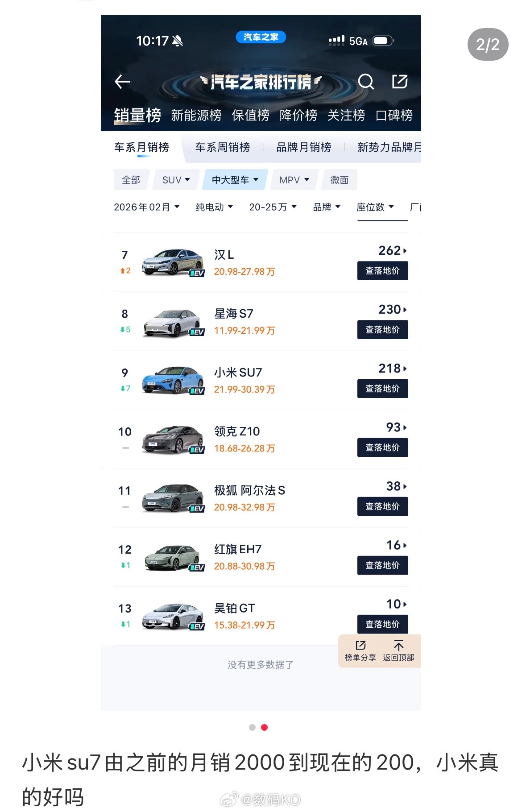Tap the 汽车之家 pill in the status bar
This screenshot has width=522, height=812.
click(261, 37)
